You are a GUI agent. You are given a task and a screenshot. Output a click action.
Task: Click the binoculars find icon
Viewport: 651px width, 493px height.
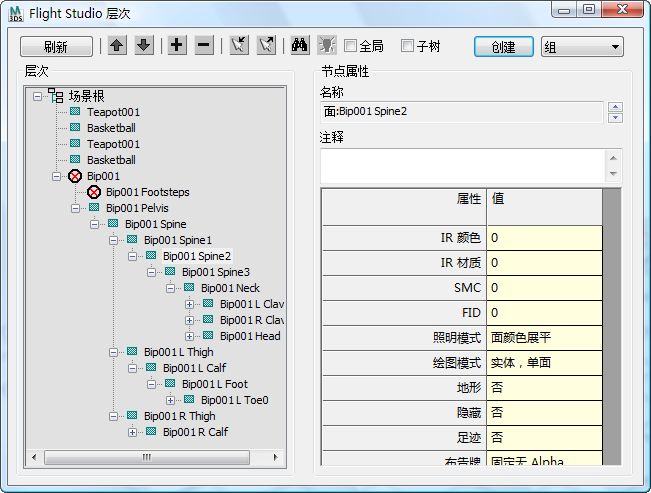point(299,45)
